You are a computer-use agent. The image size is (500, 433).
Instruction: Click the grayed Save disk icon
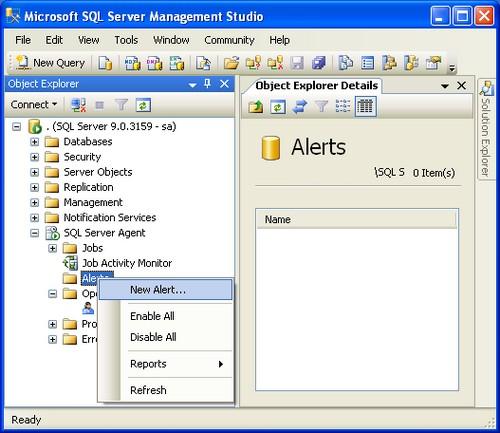tap(297, 63)
